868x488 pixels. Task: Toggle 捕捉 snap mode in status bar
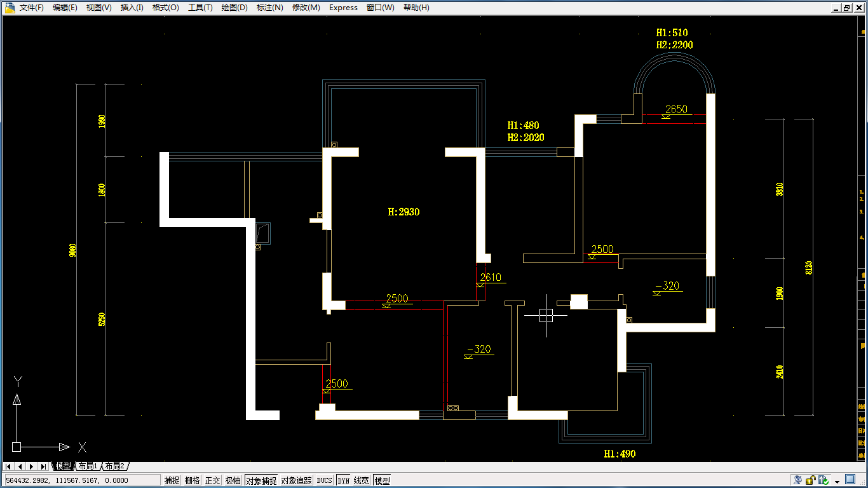click(172, 480)
